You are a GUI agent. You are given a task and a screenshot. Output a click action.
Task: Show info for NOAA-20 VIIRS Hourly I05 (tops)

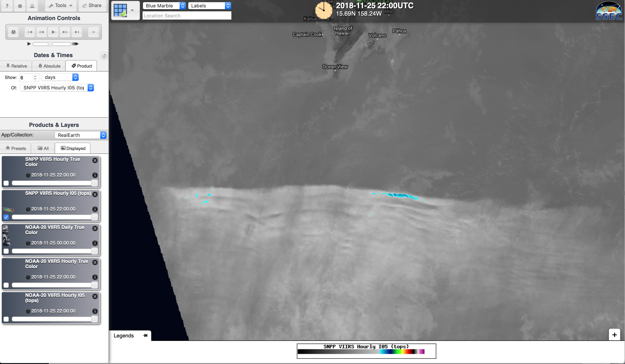pyautogui.click(x=95, y=311)
